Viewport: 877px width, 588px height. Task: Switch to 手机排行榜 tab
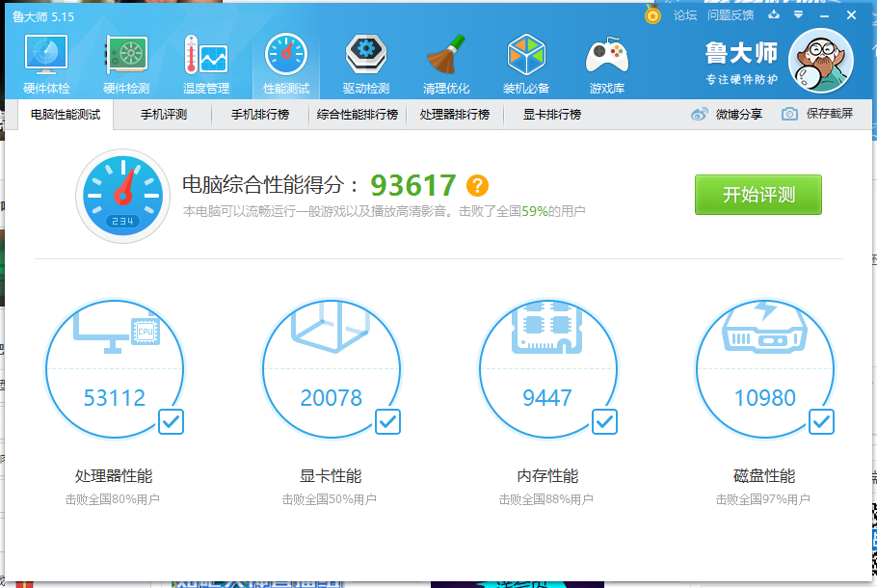pyautogui.click(x=260, y=115)
